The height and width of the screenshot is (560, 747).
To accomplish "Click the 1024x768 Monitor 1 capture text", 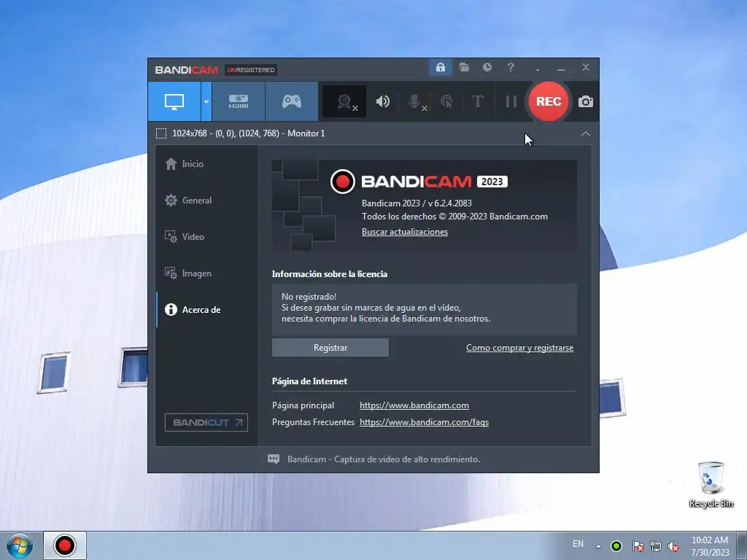I will point(248,133).
